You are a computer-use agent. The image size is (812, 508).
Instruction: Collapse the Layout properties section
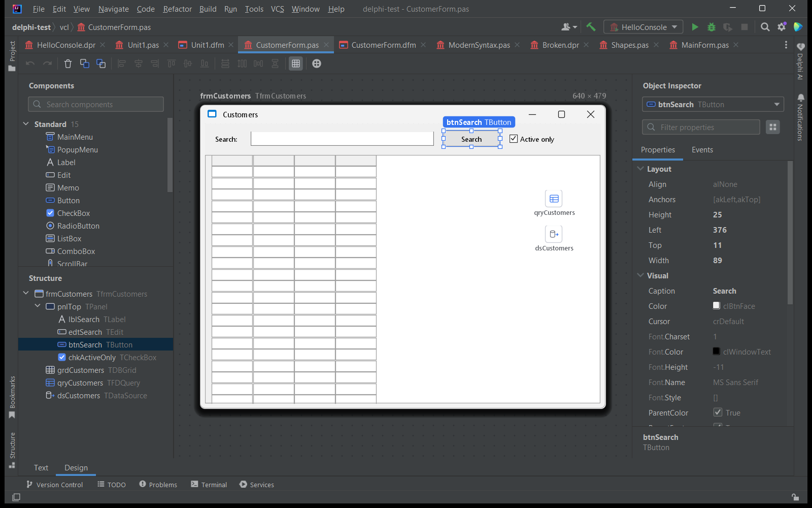click(640, 169)
